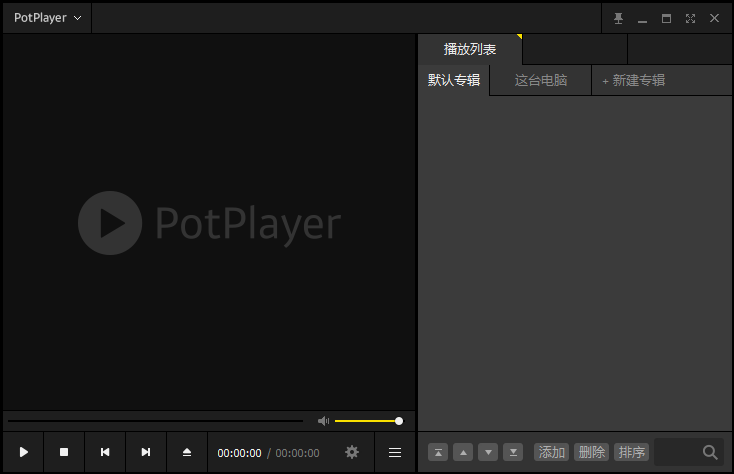This screenshot has height=474, width=734.
Task: Move playlist item up
Action: click(463, 452)
